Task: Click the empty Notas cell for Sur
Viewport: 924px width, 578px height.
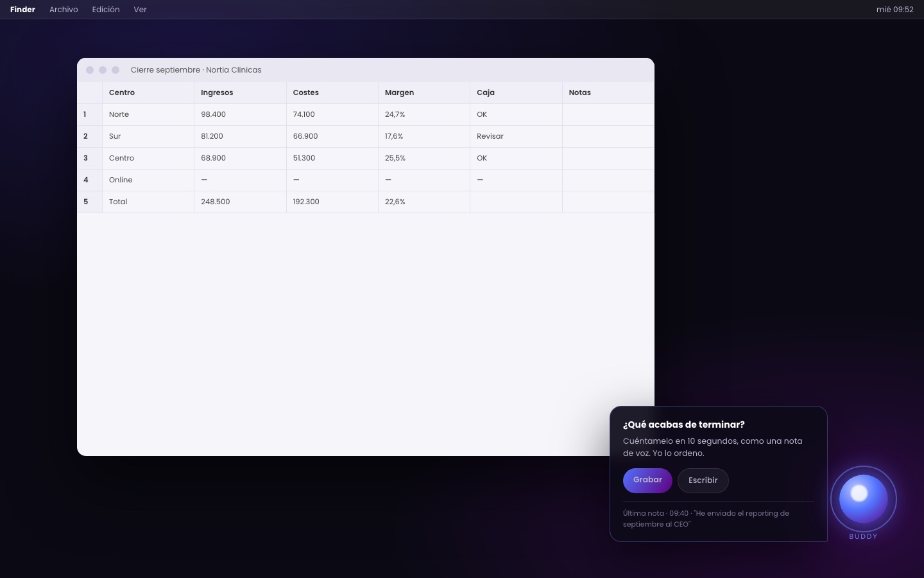Action: tap(608, 136)
